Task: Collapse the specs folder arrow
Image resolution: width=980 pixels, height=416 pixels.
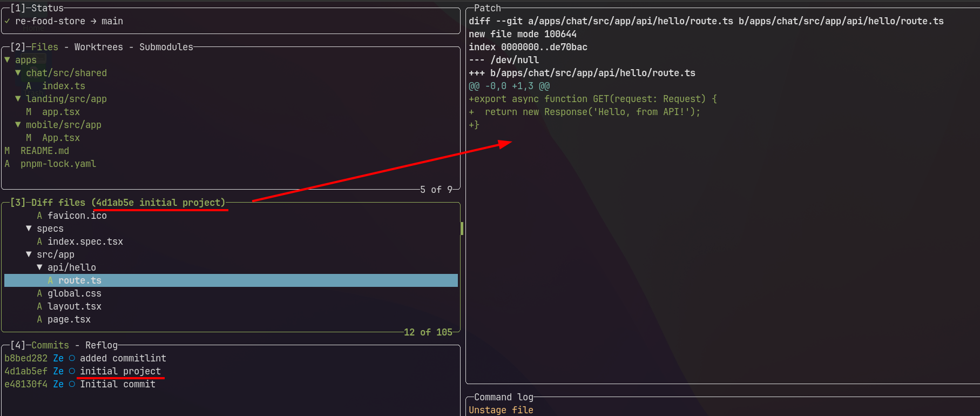Action: (x=29, y=229)
